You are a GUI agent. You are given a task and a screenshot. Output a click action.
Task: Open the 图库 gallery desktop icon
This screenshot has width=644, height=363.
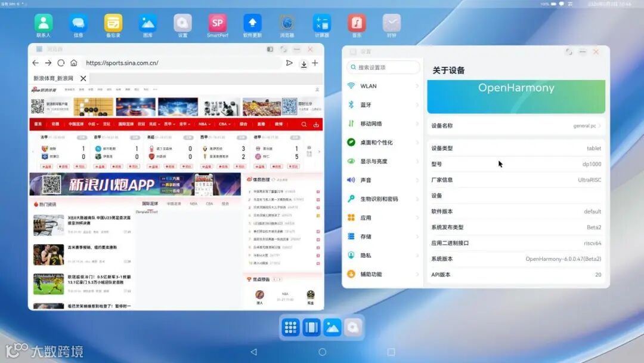click(148, 23)
